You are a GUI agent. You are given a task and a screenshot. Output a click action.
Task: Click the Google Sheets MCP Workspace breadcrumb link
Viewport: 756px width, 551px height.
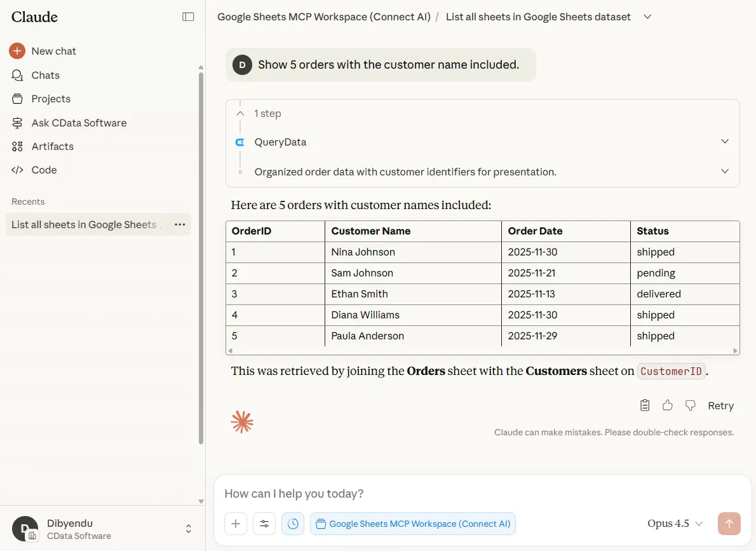323,17
